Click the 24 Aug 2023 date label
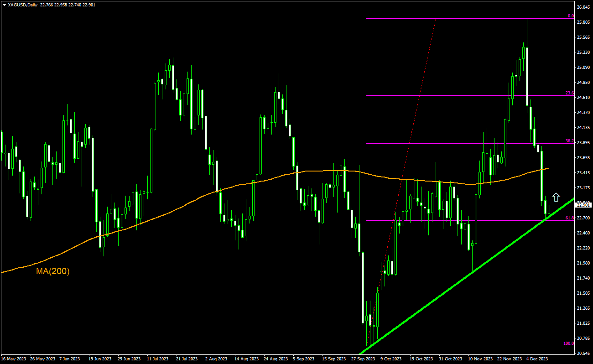Image resolution: width=593 pixels, height=364 pixels. [x=276, y=359]
